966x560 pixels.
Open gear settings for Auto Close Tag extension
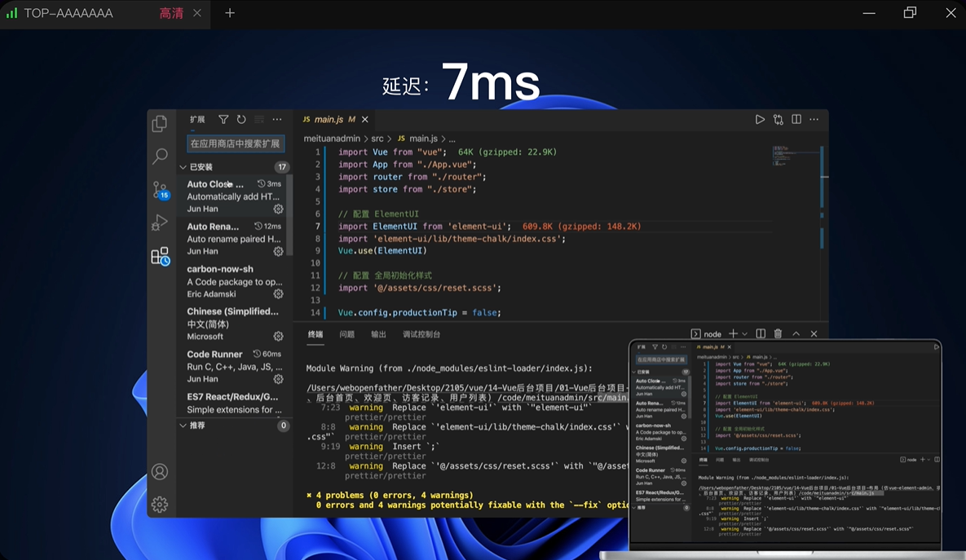pos(278,209)
